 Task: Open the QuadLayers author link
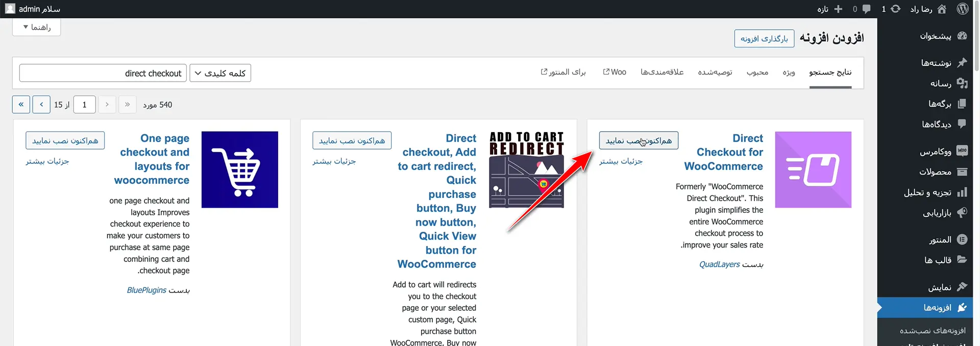tap(720, 264)
